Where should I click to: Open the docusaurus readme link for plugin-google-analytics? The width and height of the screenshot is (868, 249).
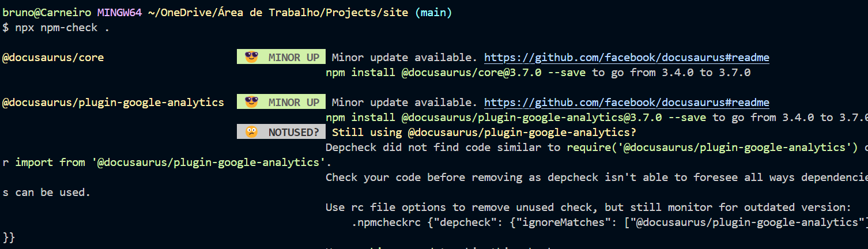click(627, 103)
